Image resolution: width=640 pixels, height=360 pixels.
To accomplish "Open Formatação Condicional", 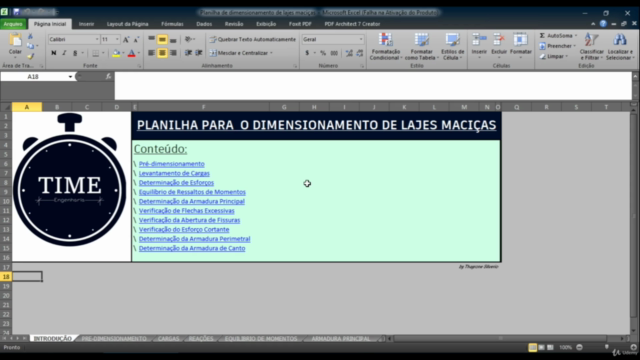I will coord(385,47).
